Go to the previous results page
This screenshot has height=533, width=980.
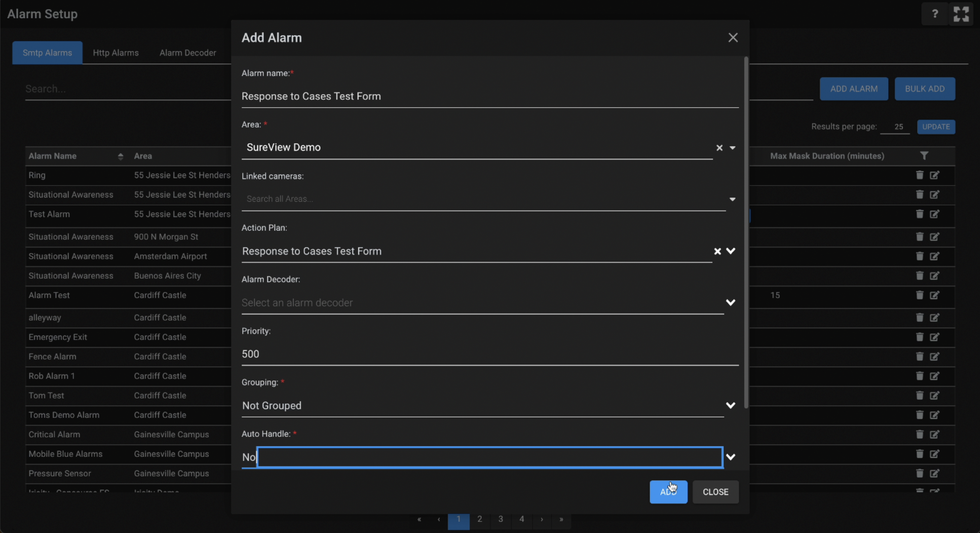439,519
